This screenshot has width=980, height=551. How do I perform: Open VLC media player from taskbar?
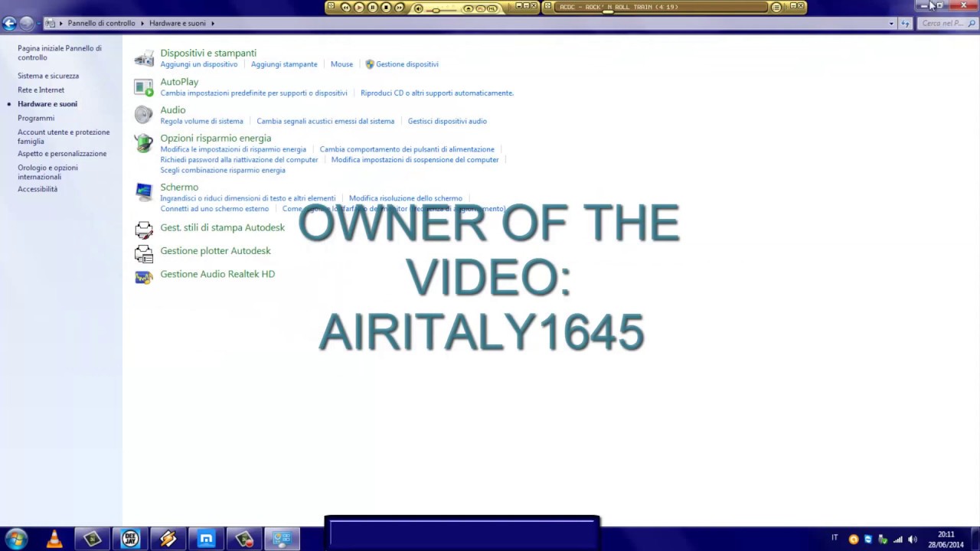[54, 539]
